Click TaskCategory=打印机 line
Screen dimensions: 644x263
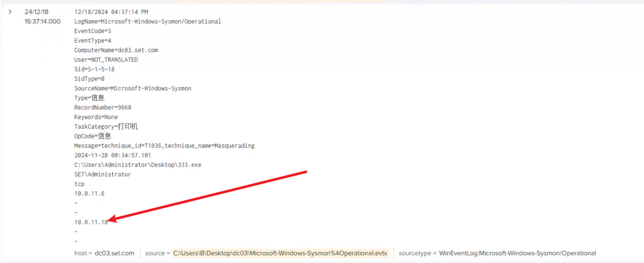(x=106, y=127)
